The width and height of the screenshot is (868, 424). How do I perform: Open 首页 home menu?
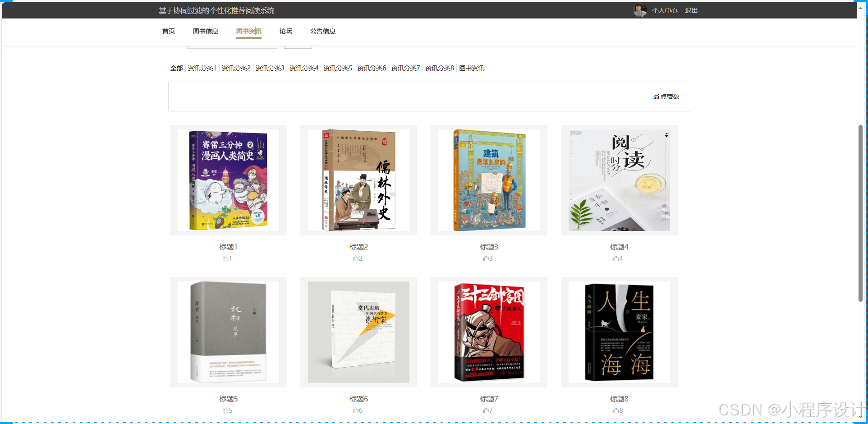coord(169,31)
